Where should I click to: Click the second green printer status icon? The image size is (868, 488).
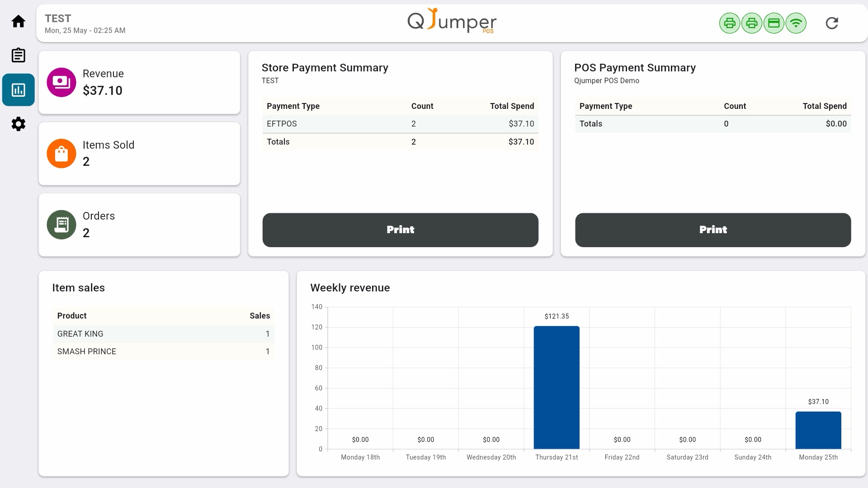pyautogui.click(x=752, y=23)
